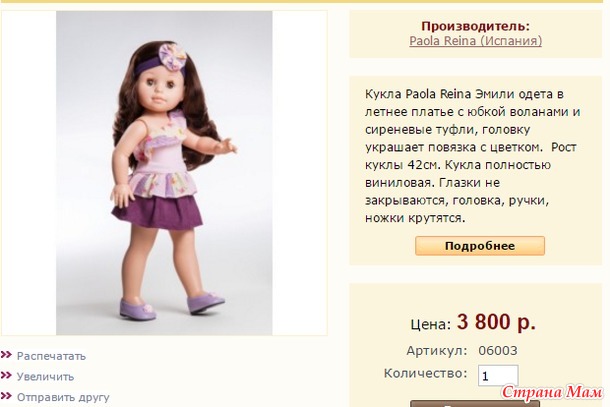
Task: Click the Подробнее details button
Action: click(x=480, y=246)
